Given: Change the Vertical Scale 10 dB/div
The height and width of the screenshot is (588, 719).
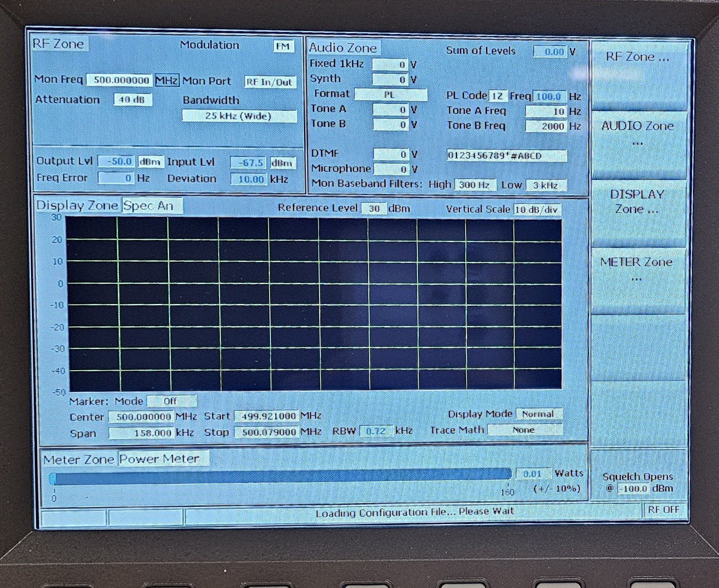Looking at the screenshot, I should [x=537, y=210].
